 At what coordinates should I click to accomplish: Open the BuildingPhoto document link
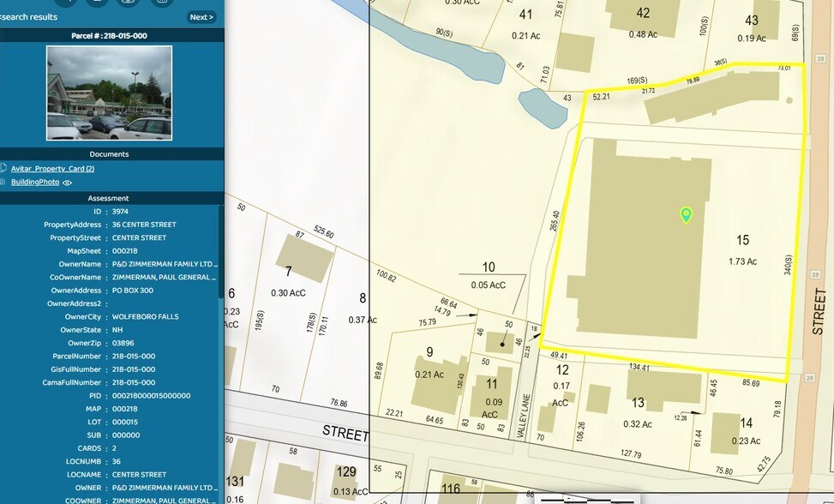pyautogui.click(x=35, y=182)
